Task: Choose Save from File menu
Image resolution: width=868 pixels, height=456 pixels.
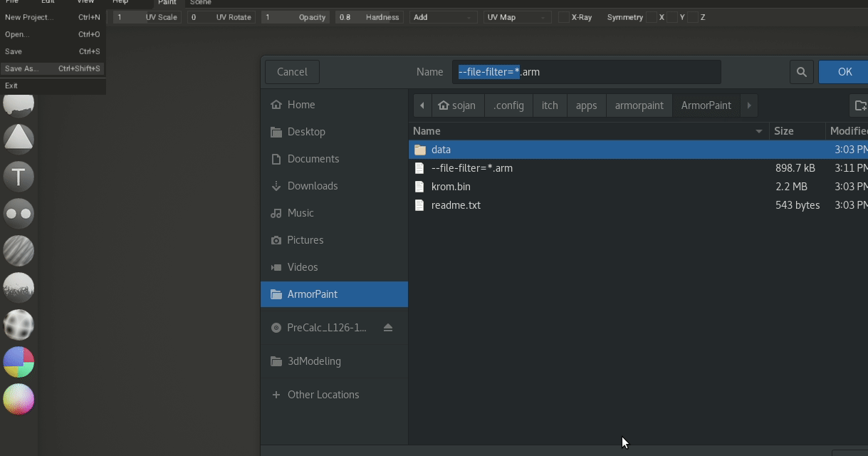Action: [x=53, y=51]
